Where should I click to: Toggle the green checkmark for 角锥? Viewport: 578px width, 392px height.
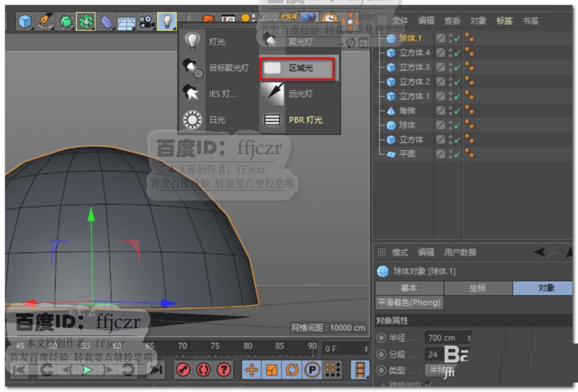(x=457, y=111)
